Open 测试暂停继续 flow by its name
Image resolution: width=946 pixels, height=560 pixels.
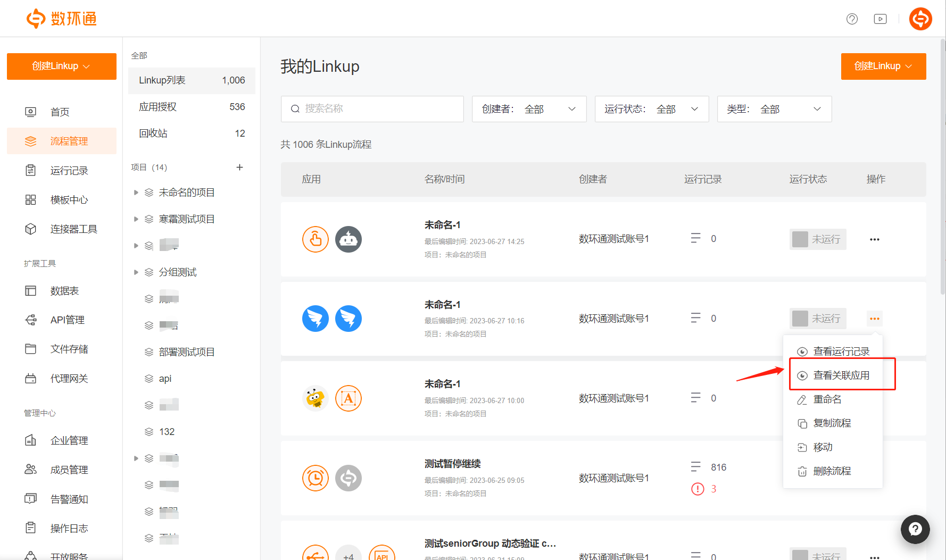tap(452, 464)
